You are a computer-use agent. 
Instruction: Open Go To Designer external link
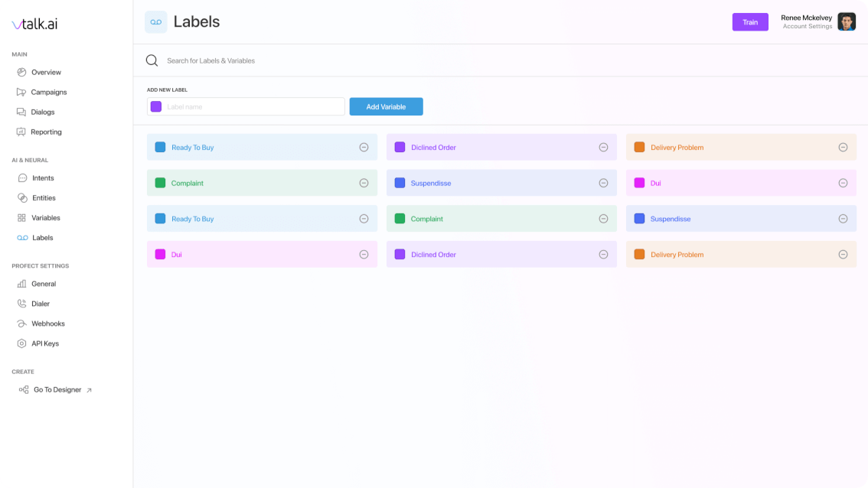click(57, 390)
